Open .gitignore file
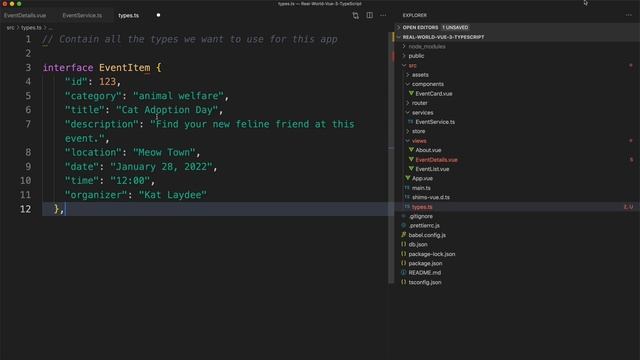This screenshot has width=640, height=360. click(420, 216)
